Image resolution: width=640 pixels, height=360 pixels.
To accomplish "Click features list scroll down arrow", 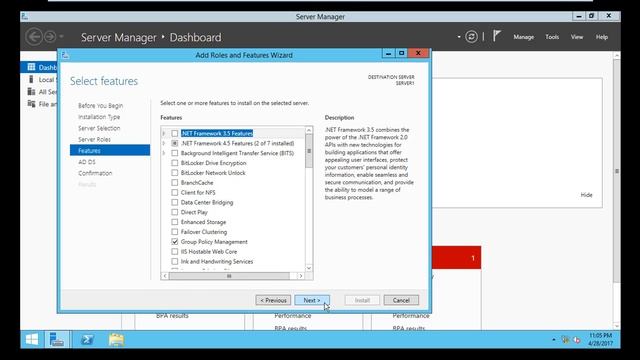I will pos(309,268).
